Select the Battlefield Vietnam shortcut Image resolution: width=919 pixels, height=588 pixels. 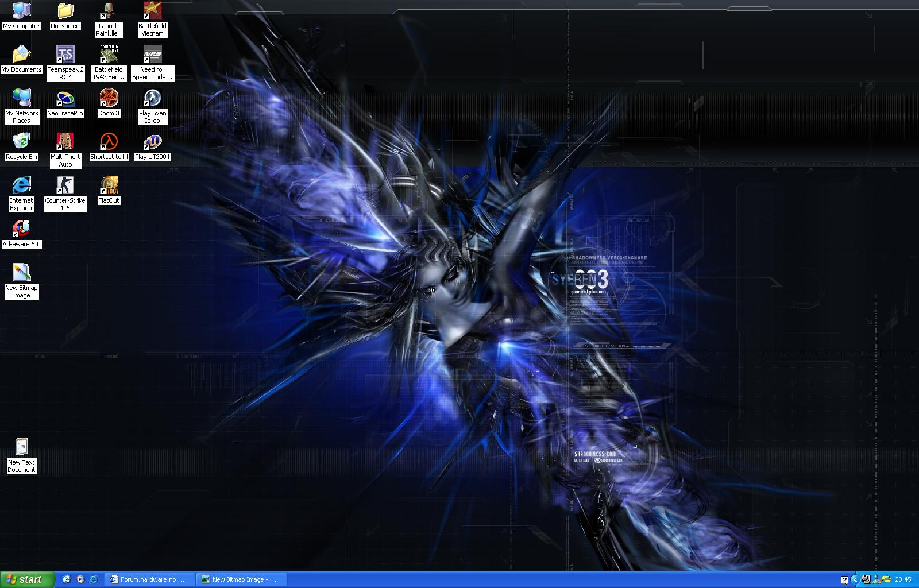point(152,19)
